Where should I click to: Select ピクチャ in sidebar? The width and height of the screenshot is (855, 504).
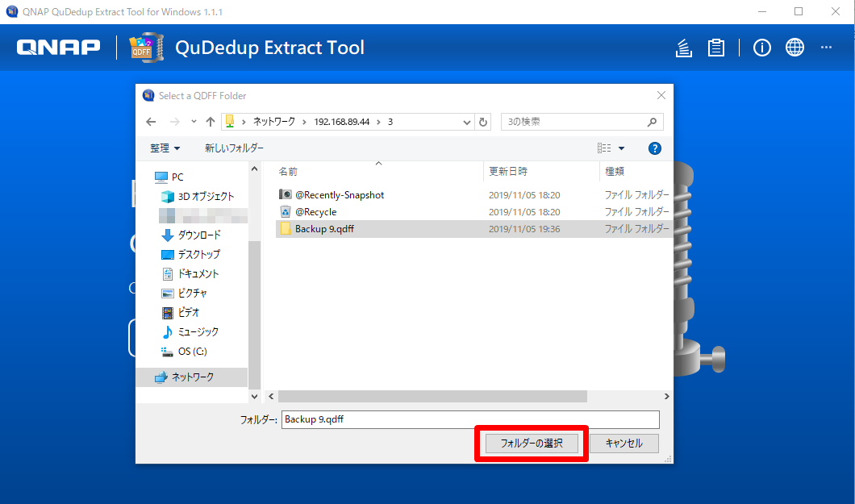pyautogui.click(x=184, y=294)
